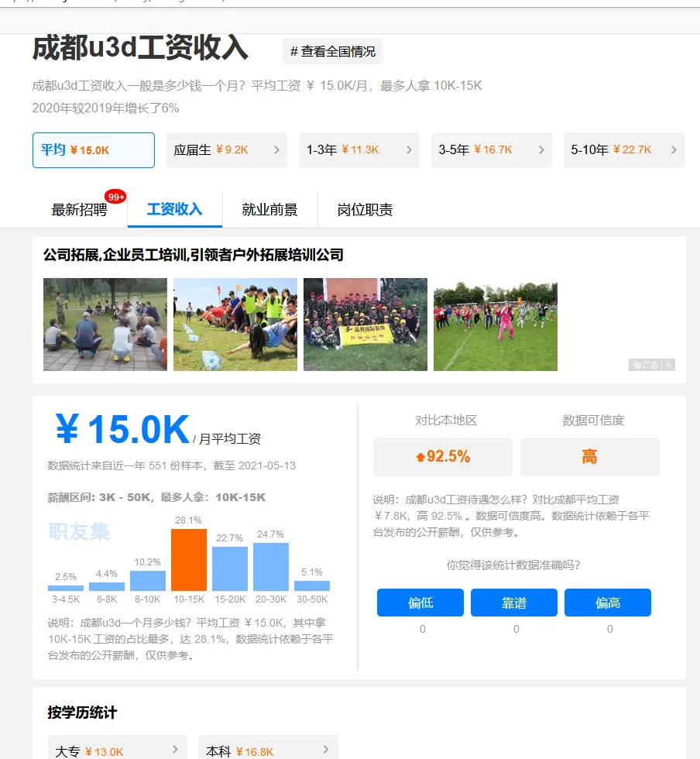This screenshot has height=759, width=700.
Task: Click the 数据可信度 label
Action: pos(593,420)
